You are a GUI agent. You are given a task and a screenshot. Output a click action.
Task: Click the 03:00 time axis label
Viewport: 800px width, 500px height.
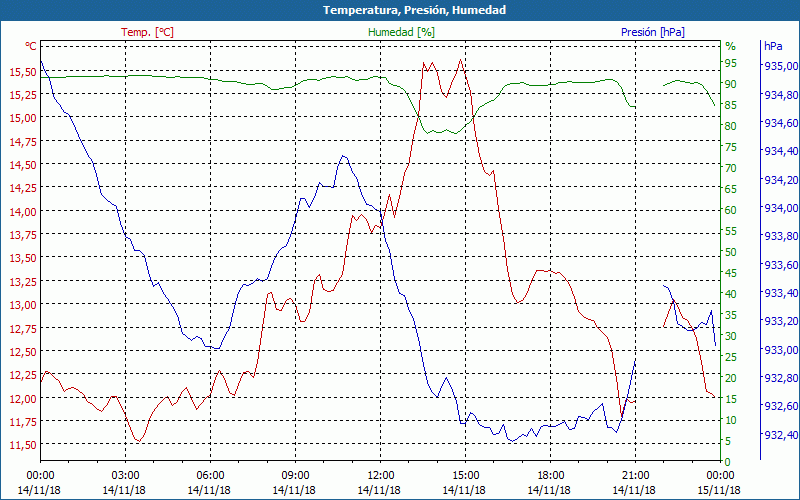pyautogui.click(x=126, y=476)
